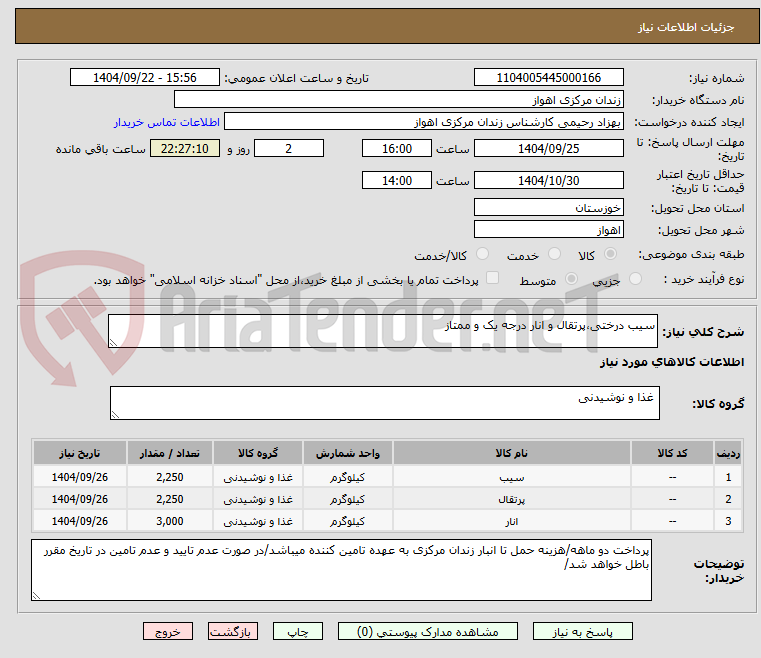
Task: Click the buyer name field زندان مرکزی اهواز
Action: point(398,99)
